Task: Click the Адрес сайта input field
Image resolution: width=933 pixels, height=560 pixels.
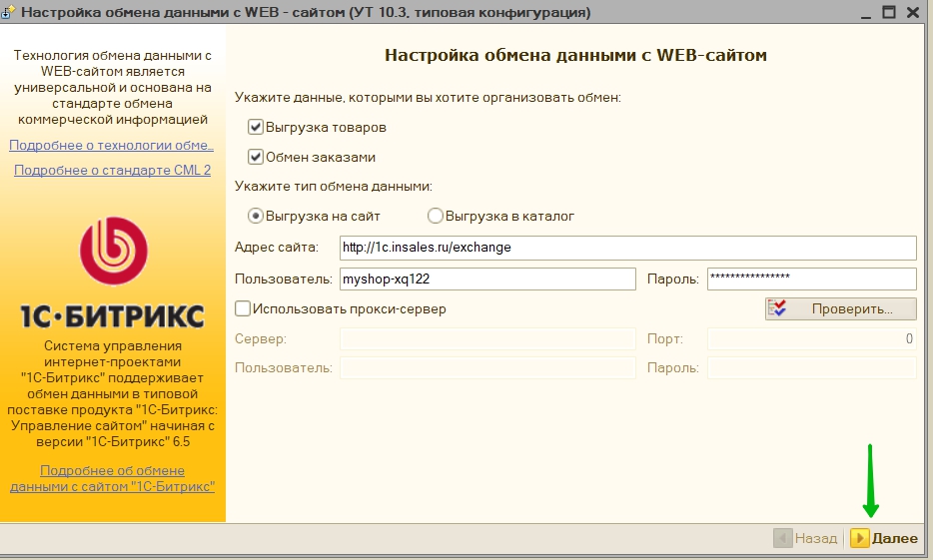Action: [627, 248]
